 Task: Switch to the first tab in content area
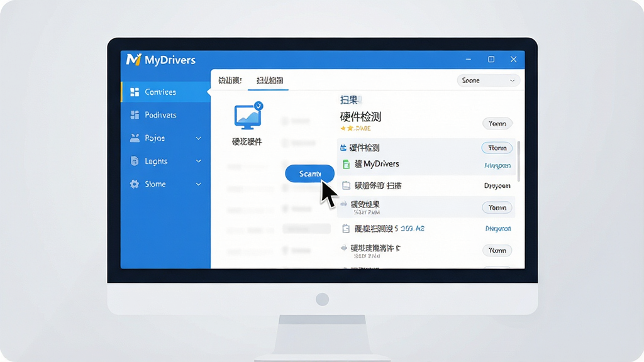pos(230,80)
